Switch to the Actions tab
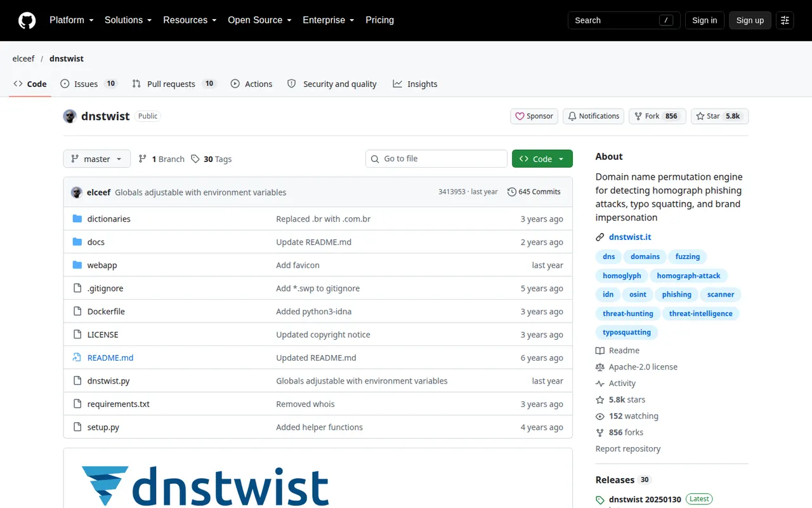 coord(252,84)
